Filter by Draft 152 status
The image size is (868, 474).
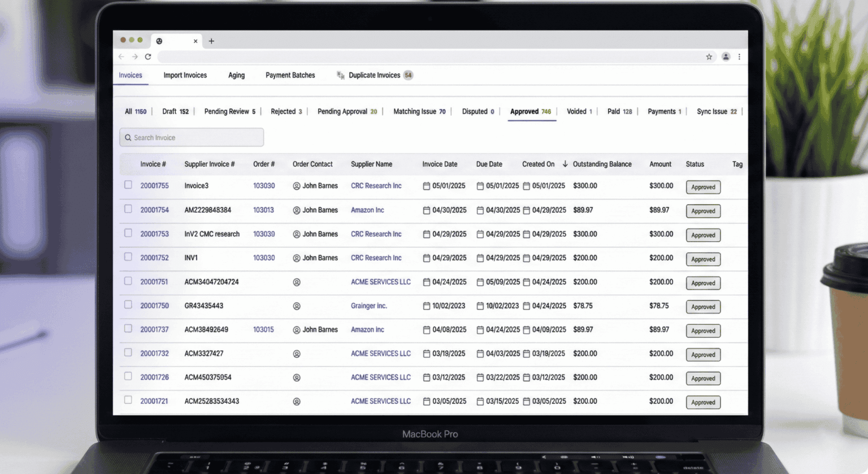click(176, 111)
